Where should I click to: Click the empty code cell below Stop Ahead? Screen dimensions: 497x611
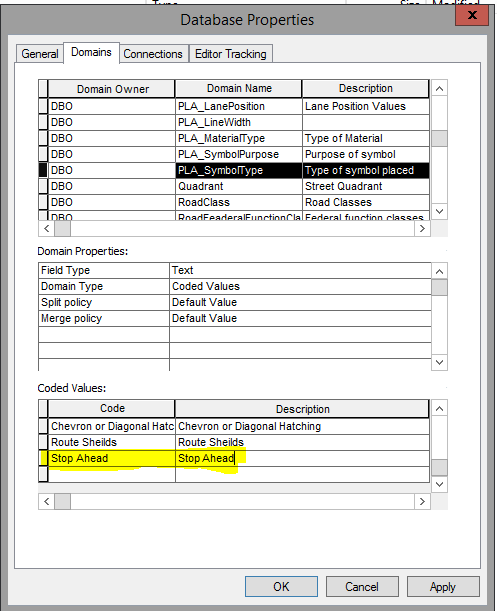click(x=112, y=474)
